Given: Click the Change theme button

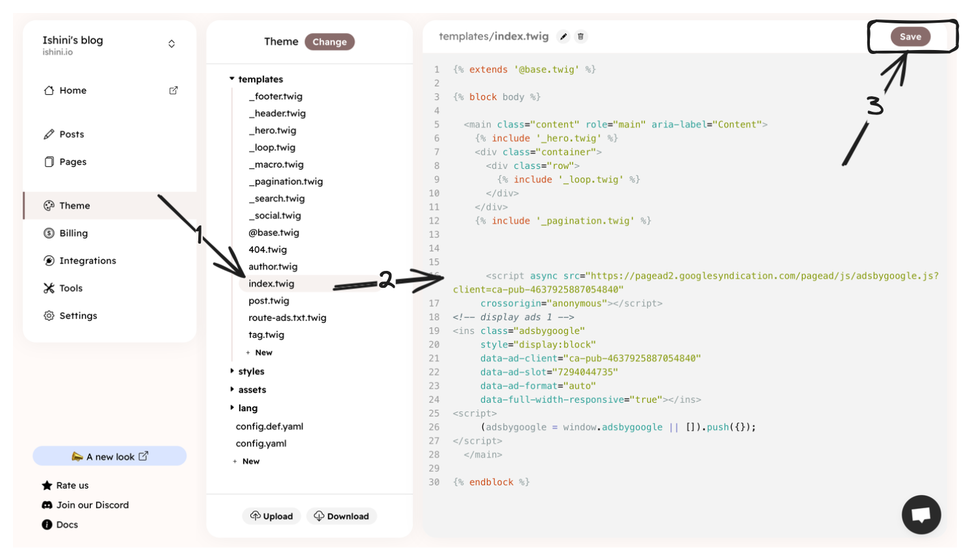Looking at the screenshot, I should tap(330, 41).
